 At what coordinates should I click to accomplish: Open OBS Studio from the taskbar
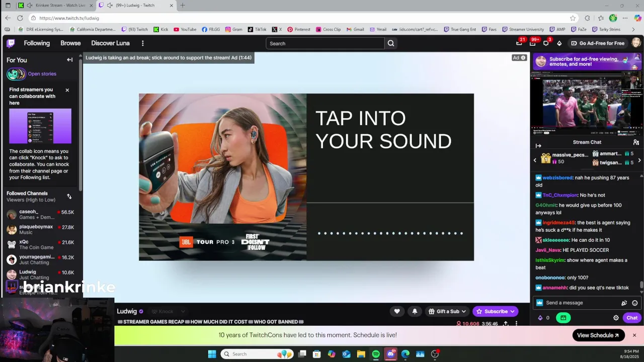point(435,354)
